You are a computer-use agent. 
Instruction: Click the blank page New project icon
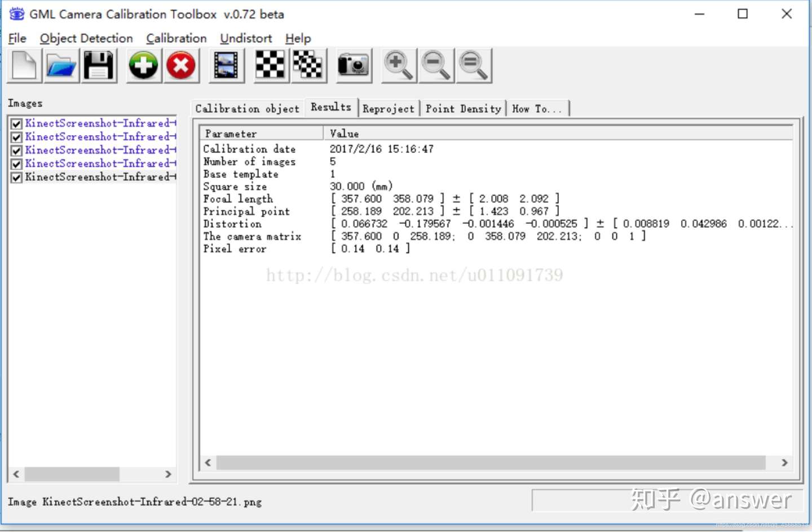point(24,65)
